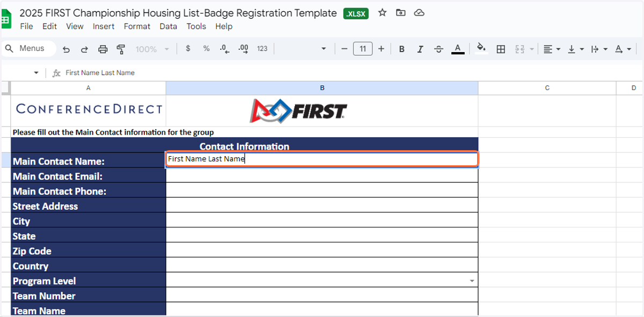Open the Edit menu
Screen dimensions: 644x317
49,26
